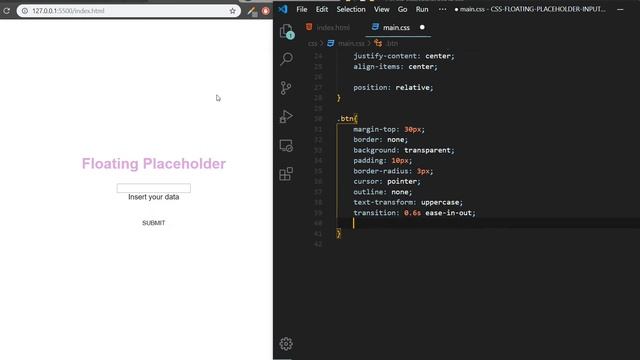Open the Source Control view
The image size is (640, 360).
tap(286, 88)
